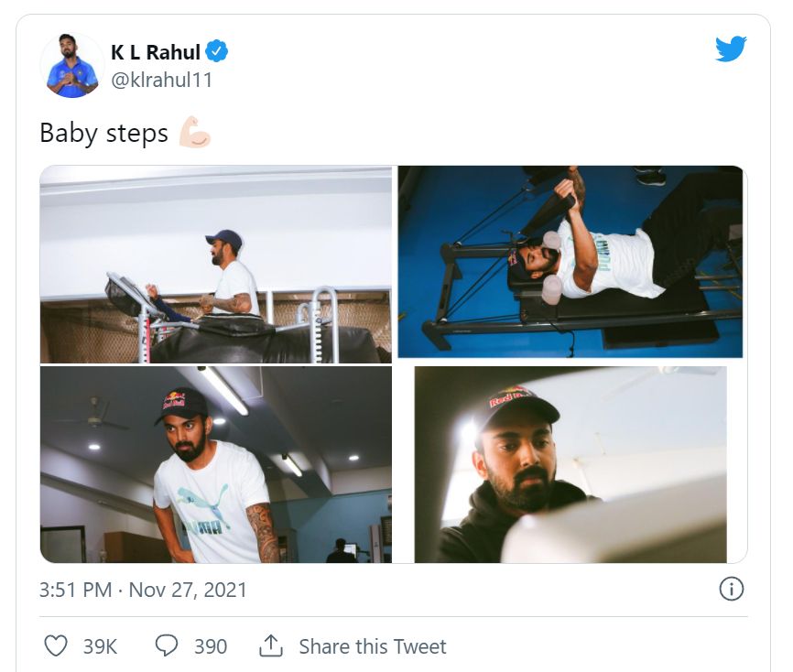
Task: Open replies via the speech bubble icon
Action: (167, 645)
